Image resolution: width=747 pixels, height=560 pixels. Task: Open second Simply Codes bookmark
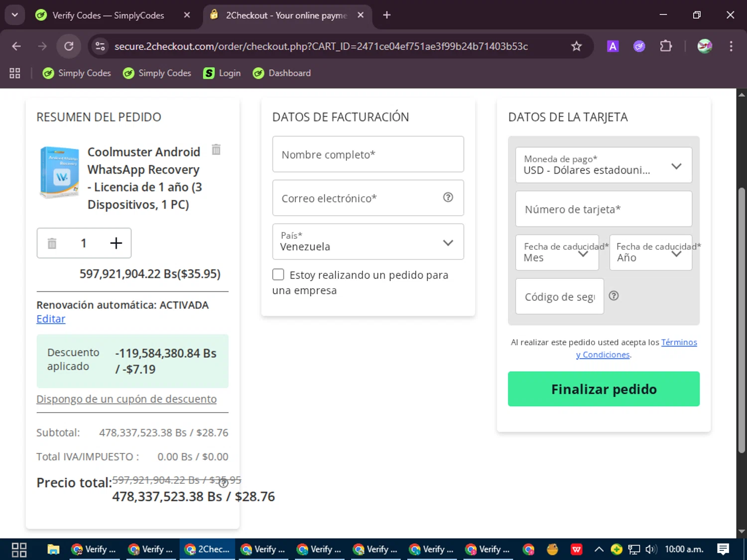(x=157, y=73)
